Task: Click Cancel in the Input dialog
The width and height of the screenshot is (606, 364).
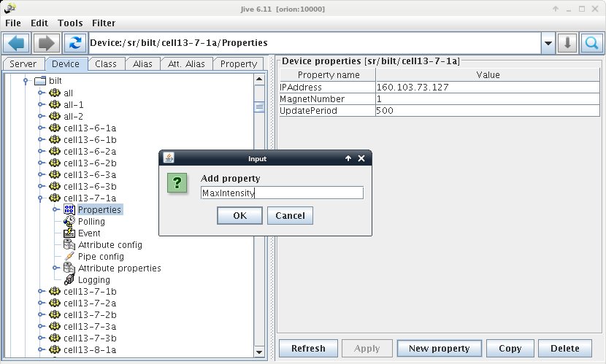Action: (290, 215)
